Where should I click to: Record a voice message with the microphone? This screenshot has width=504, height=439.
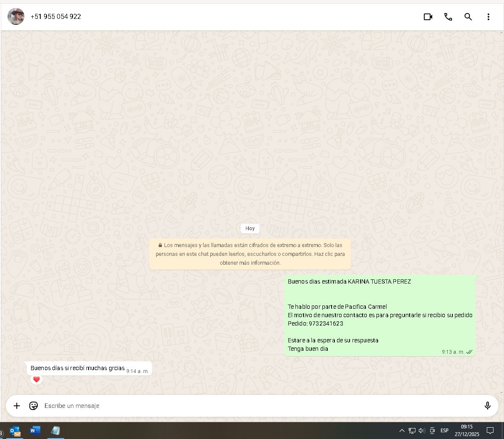tap(487, 406)
